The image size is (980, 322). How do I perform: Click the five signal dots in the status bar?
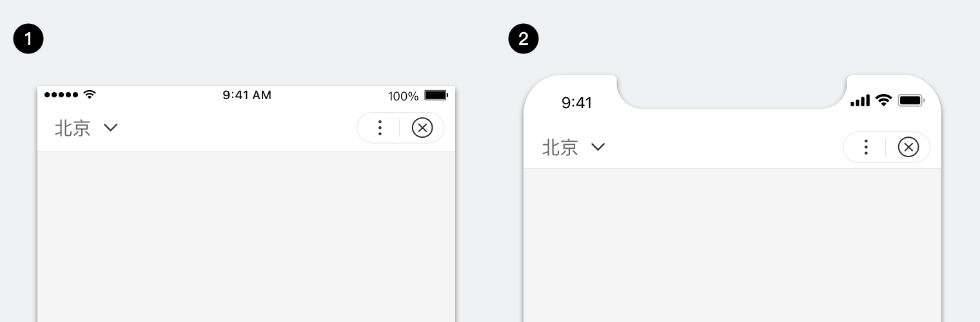(x=61, y=95)
